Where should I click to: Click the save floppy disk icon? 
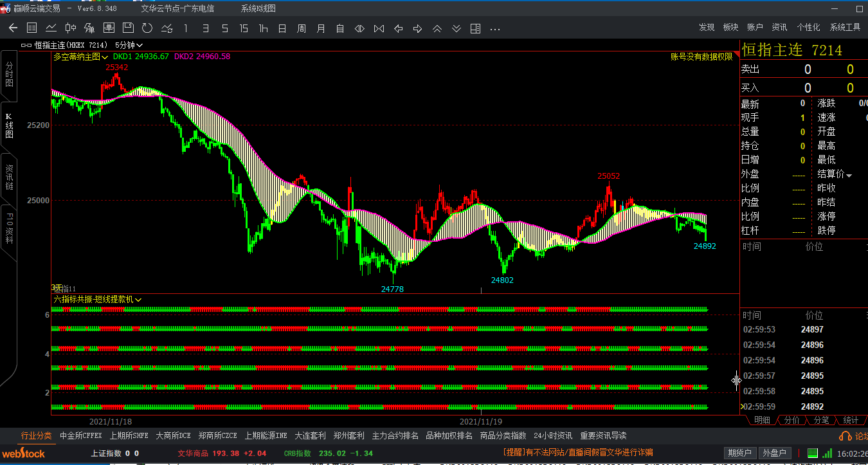coord(128,28)
